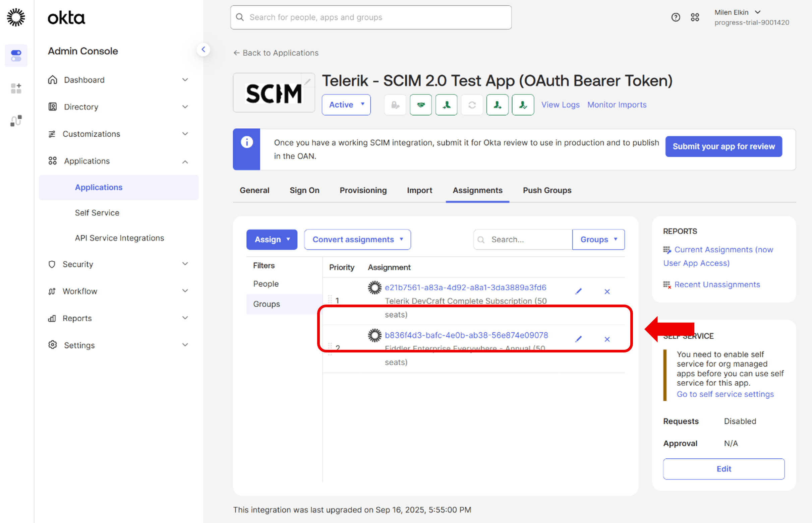Screen dimensions: 812x523
Task: Click the SCIM app logo thumbnail
Action: (x=274, y=93)
